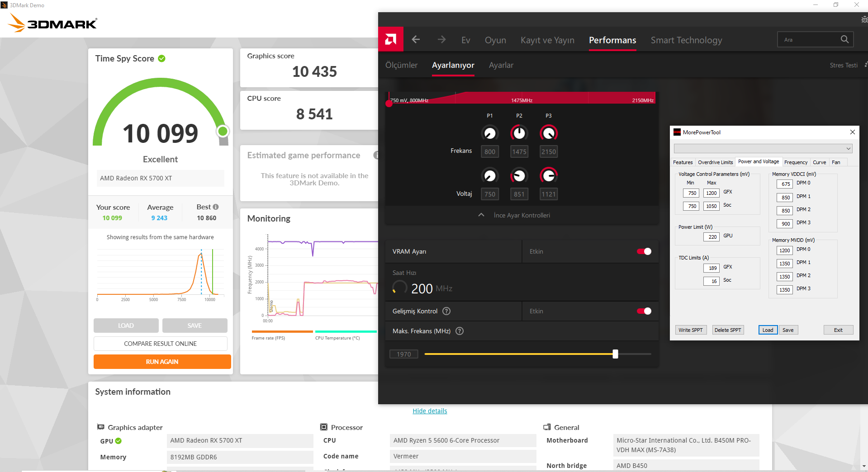Screen dimensions: 868x472
Task: Select Overdrive Limits tab
Action: [x=715, y=162]
